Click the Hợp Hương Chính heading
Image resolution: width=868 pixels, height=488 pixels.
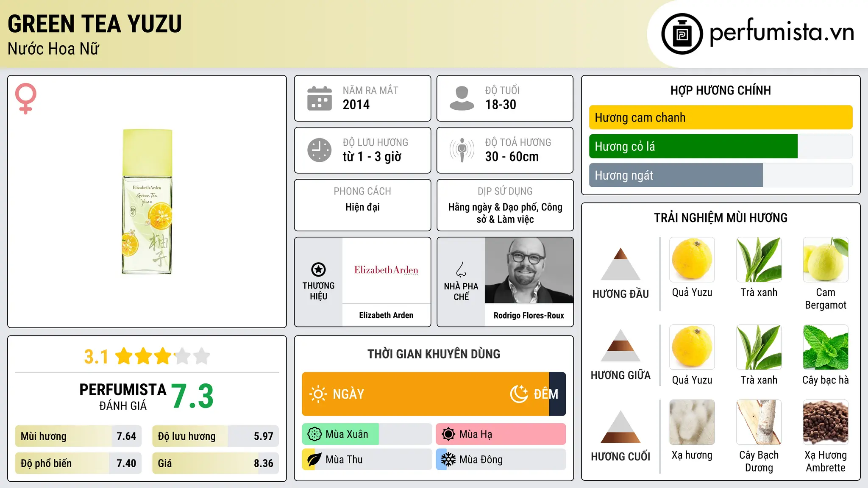click(721, 90)
